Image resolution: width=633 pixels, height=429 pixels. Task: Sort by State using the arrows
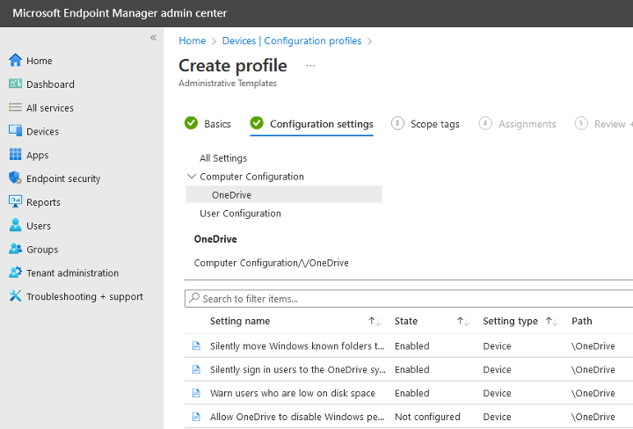463,321
